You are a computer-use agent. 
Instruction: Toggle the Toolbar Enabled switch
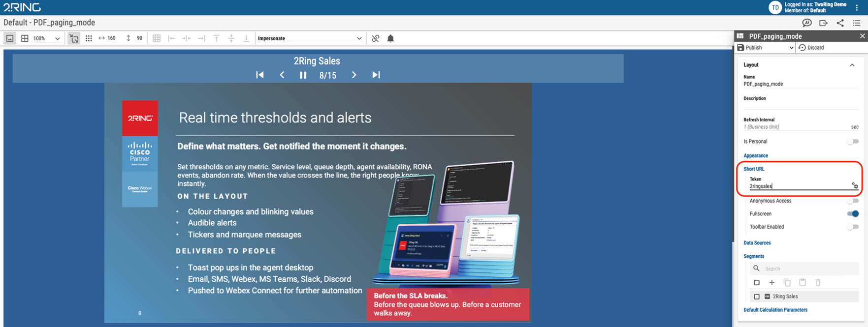tap(853, 227)
